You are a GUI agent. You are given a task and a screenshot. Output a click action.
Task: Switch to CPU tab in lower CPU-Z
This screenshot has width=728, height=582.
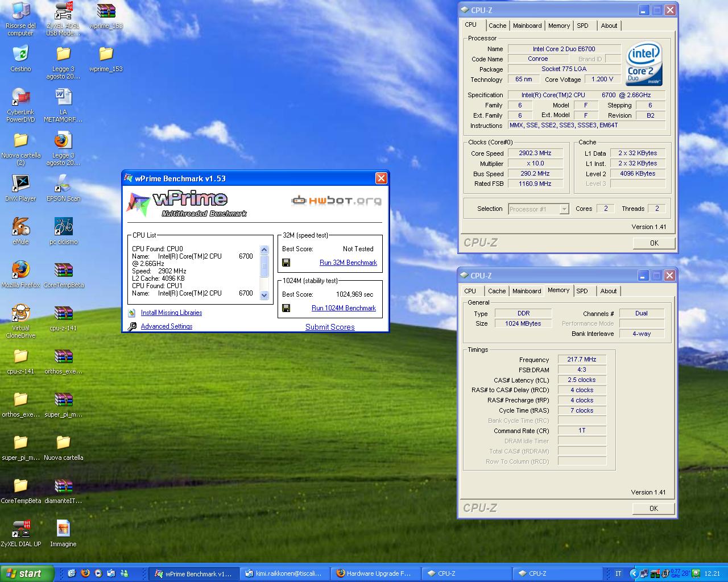470,291
